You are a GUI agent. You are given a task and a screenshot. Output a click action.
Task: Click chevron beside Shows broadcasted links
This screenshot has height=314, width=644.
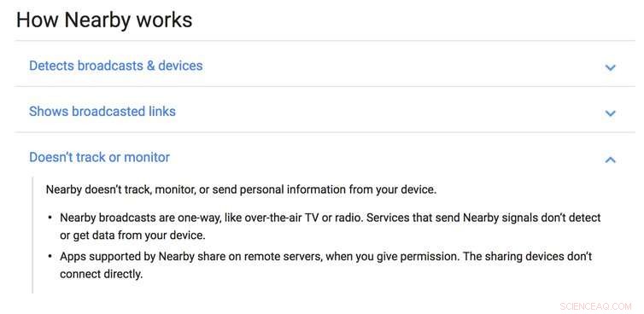click(x=611, y=113)
